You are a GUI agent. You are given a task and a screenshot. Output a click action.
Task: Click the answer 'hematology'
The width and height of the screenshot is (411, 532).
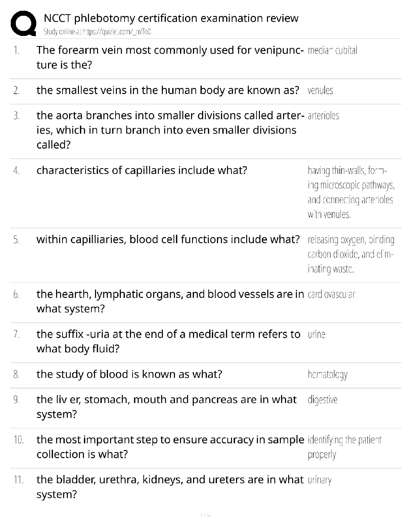[x=327, y=374]
